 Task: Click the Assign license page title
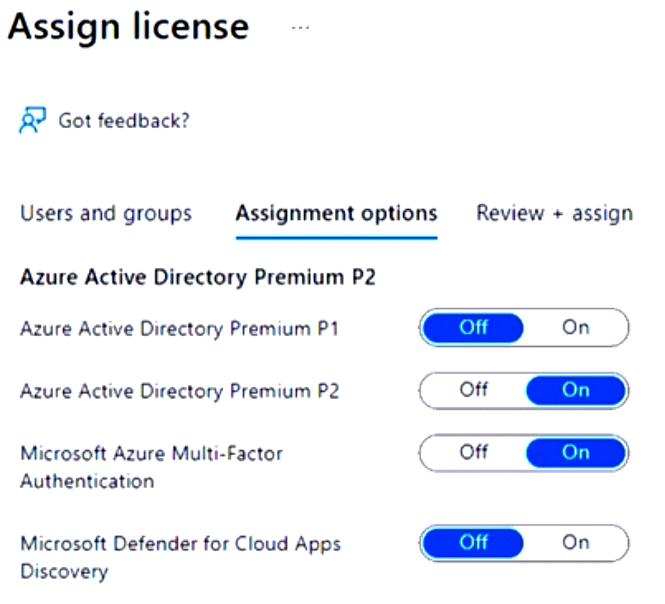tap(128, 27)
